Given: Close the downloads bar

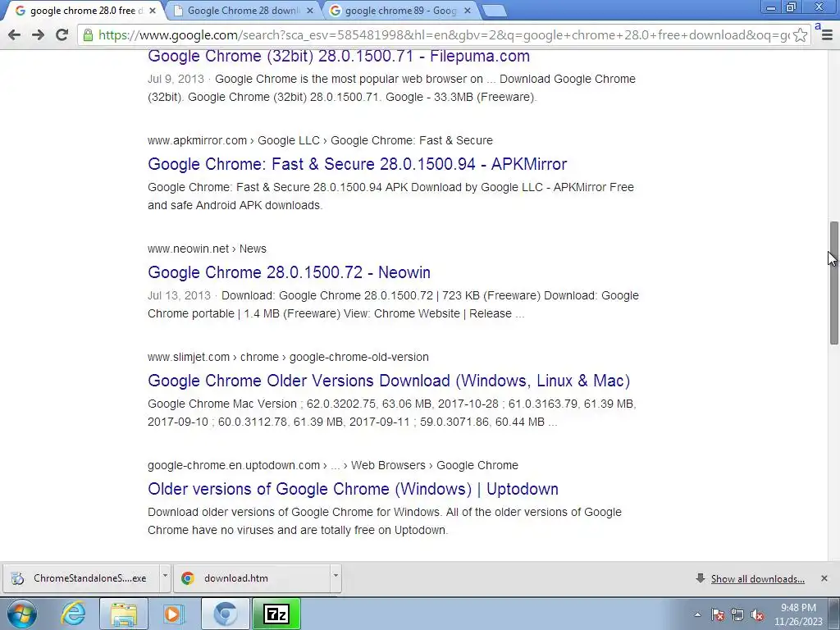Looking at the screenshot, I should (824, 578).
